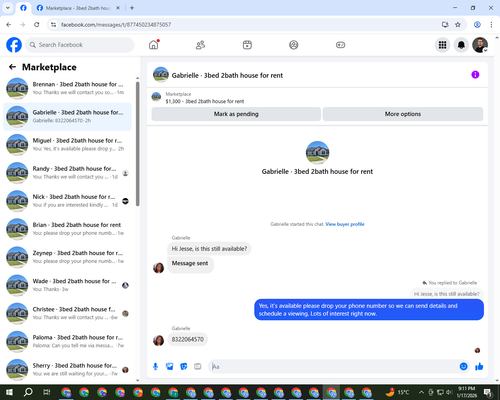500x400 pixels.
Task: Switch to the first Facebook tab
Action: pyautogui.click(x=23, y=8)
